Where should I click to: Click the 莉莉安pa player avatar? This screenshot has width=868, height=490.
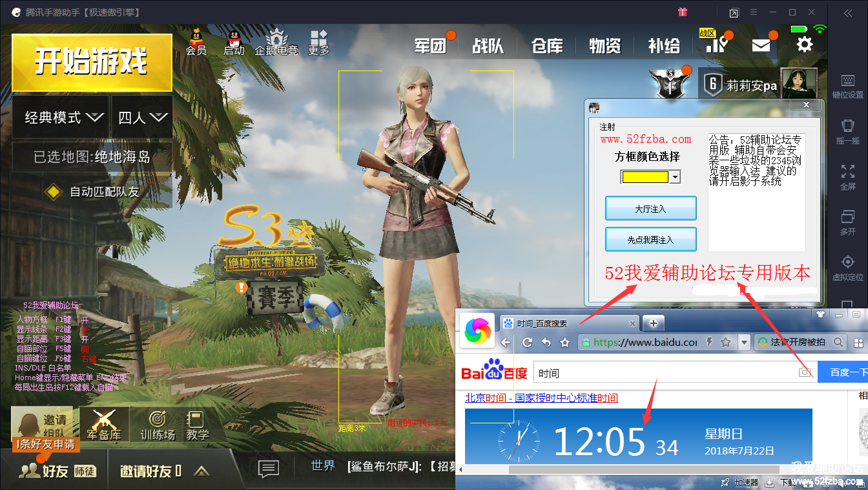click(799, 85)
